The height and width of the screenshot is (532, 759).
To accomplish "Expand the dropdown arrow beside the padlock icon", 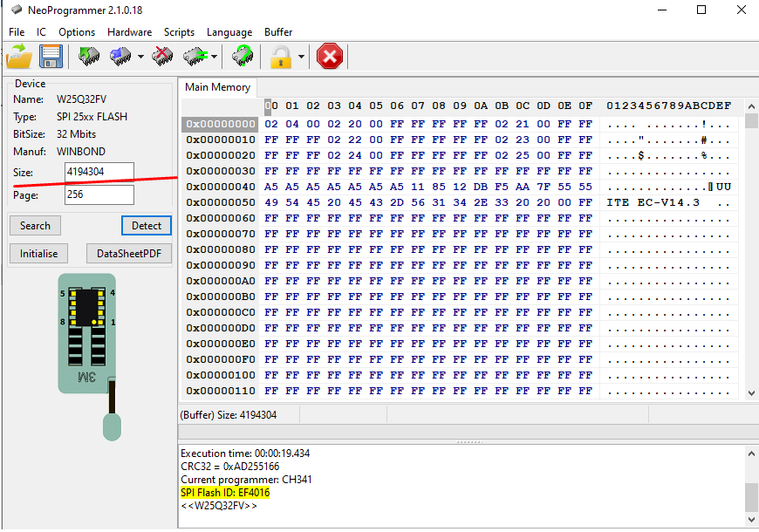I will click(x=301, y=57).
